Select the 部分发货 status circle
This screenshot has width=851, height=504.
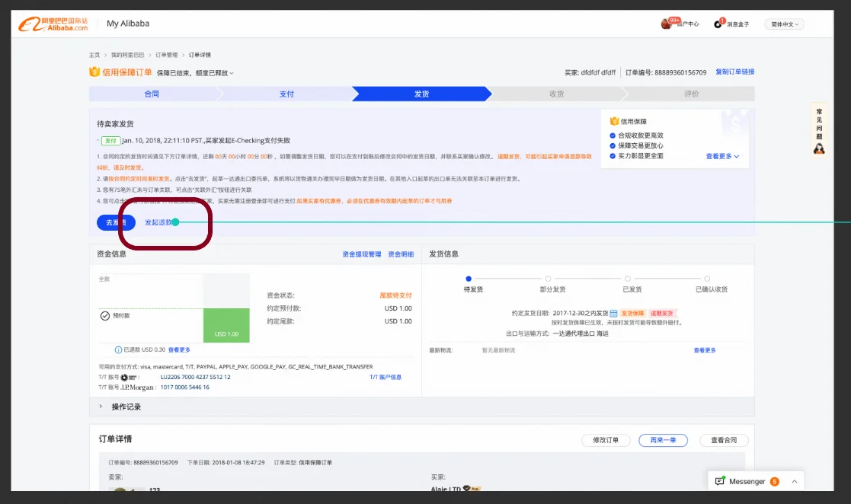tap(548, 279)
